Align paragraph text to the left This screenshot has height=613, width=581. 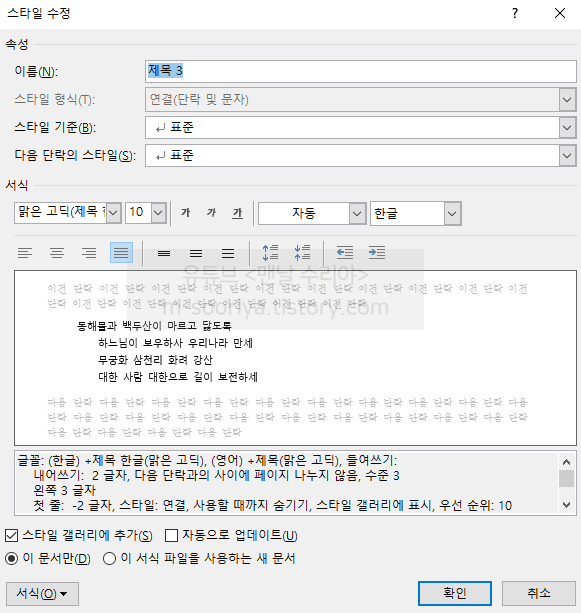[25, 253]
